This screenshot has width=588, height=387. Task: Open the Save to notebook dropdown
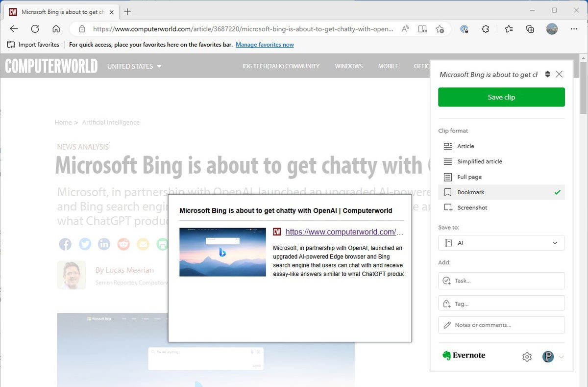(x=501, y=243)
